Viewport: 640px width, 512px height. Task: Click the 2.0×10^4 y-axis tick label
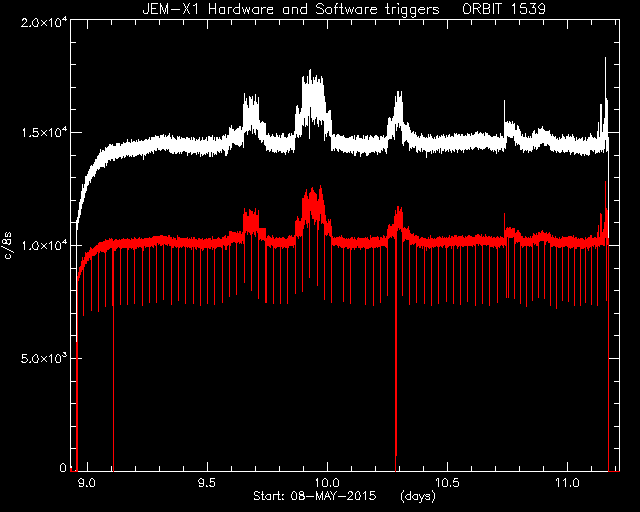click(x=44, y=22)
